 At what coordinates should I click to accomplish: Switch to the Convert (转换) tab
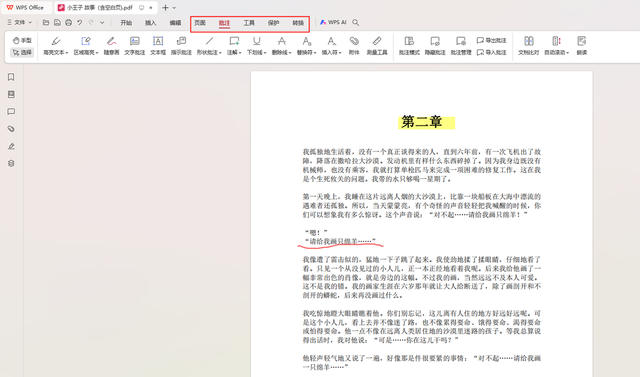[298, 23]
